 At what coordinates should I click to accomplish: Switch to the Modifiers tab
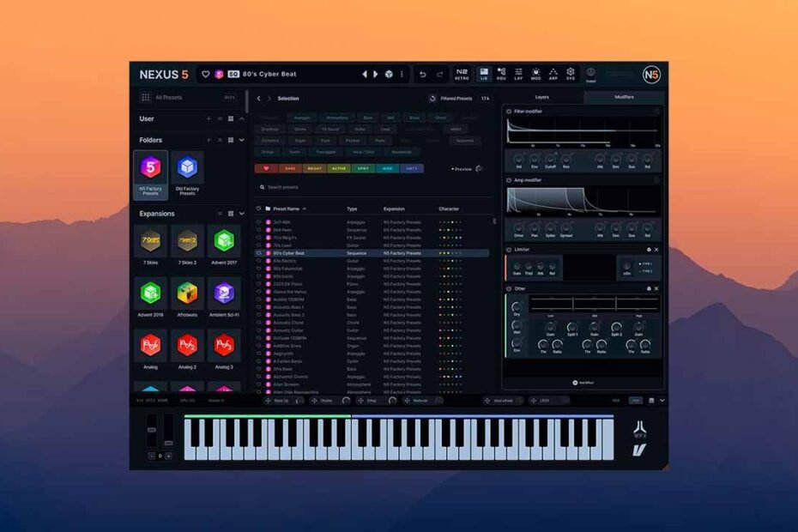click(624, 98)
